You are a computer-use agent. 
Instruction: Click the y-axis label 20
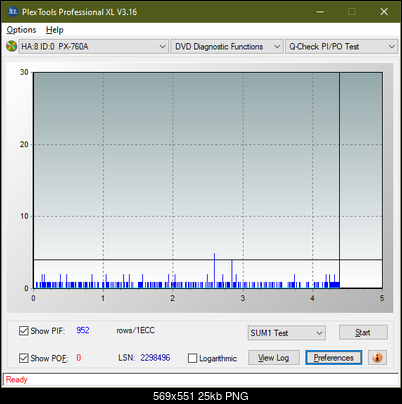click(x=24, y=144)
